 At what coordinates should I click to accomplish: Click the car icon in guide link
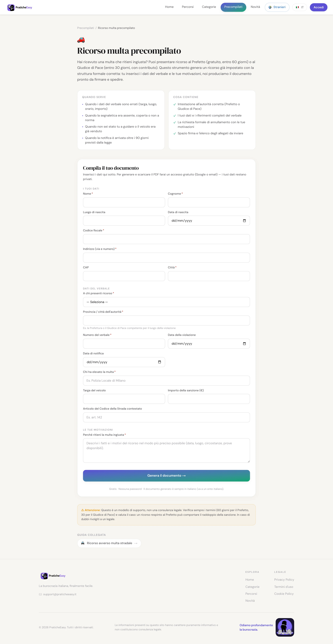83,543
